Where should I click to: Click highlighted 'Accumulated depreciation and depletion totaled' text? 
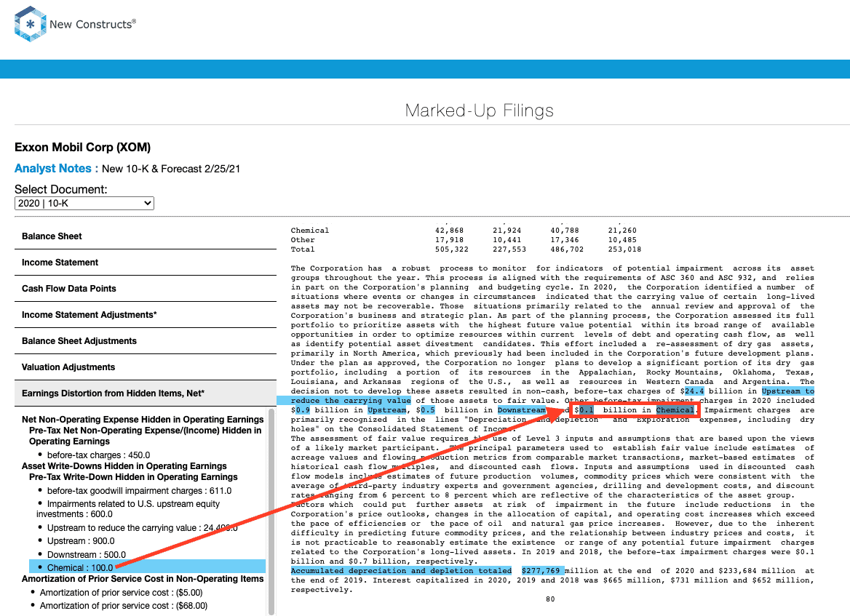[401, 570]
